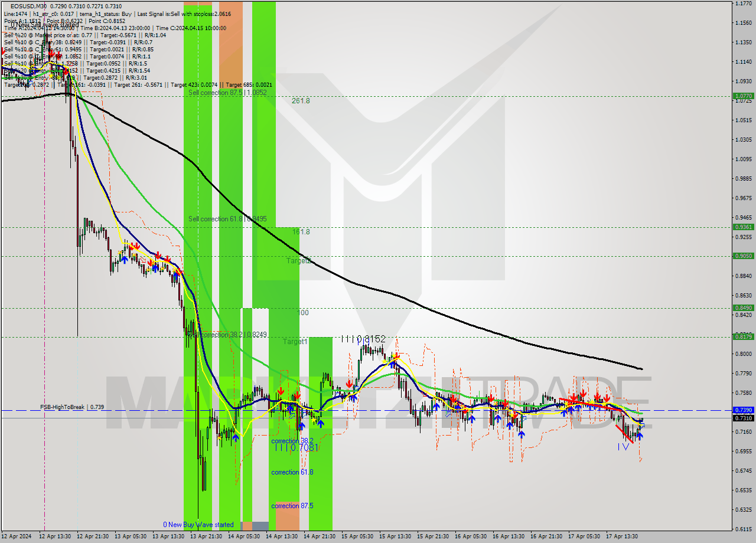Image resolution: width=756 pixels, height=543 pixels.
Task: Click the green 0.9050 price tag
Action: 743,256
